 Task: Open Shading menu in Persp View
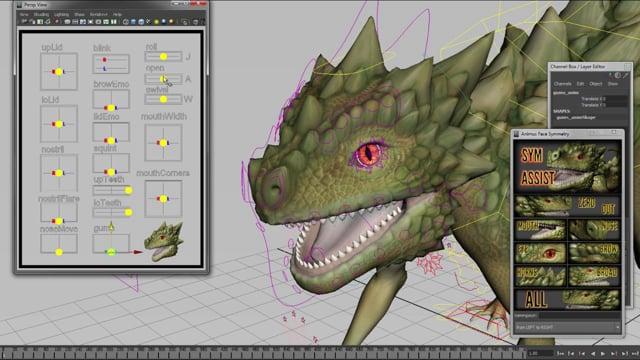click(x=41, y=14)
